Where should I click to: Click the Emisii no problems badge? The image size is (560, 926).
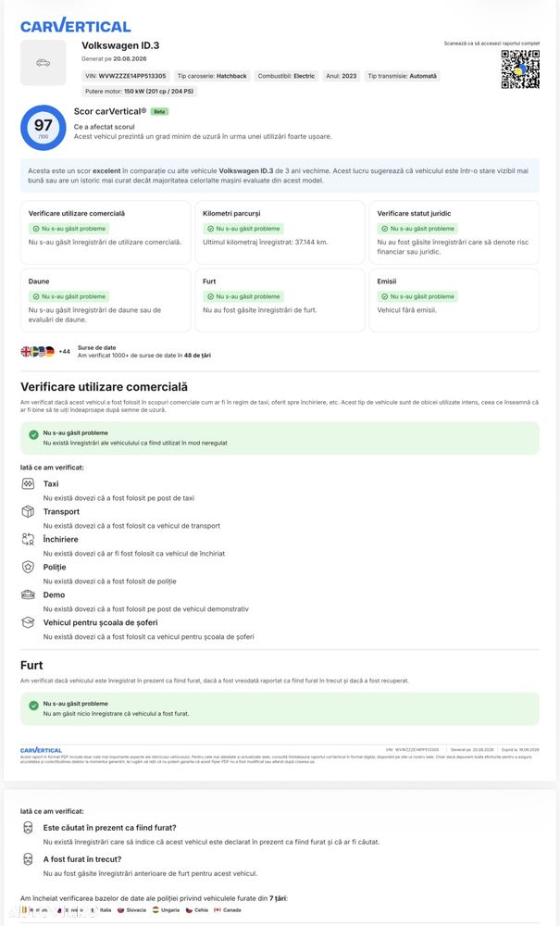(x=417, y=296)
